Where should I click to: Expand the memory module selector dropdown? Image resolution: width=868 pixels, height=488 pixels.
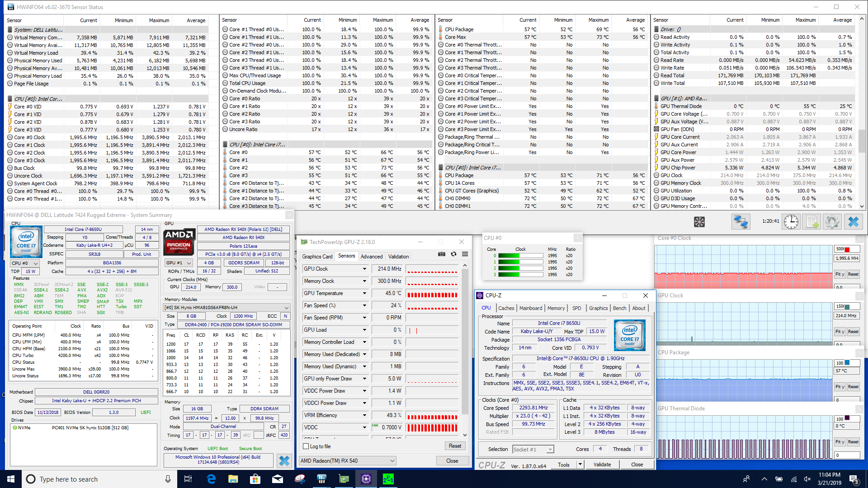(x=226, y=307)
